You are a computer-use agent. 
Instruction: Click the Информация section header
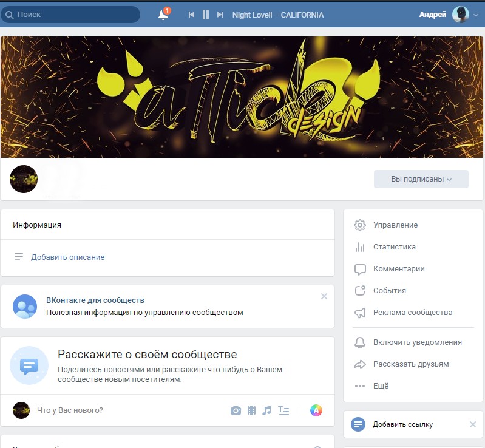pos(37,225)
